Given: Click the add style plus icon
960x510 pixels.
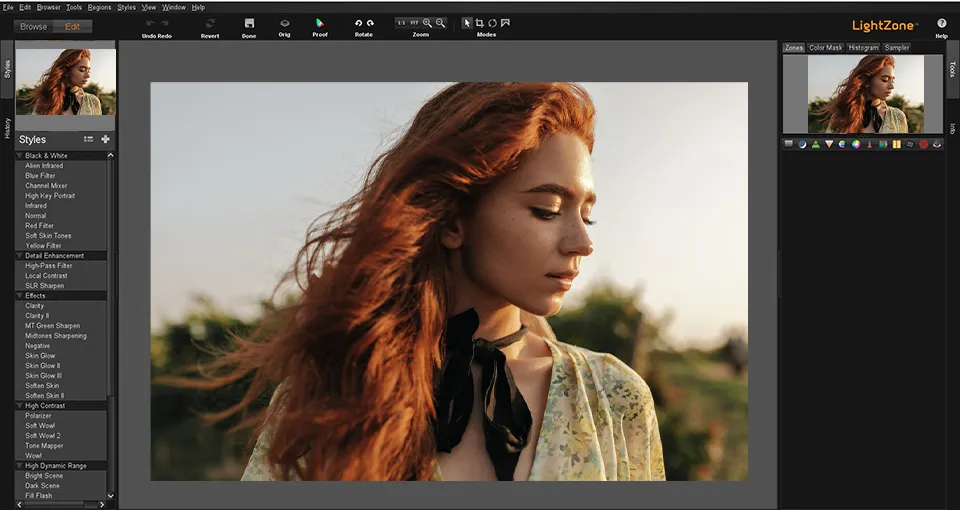Looking at the screenshot, I should point(106,140).
